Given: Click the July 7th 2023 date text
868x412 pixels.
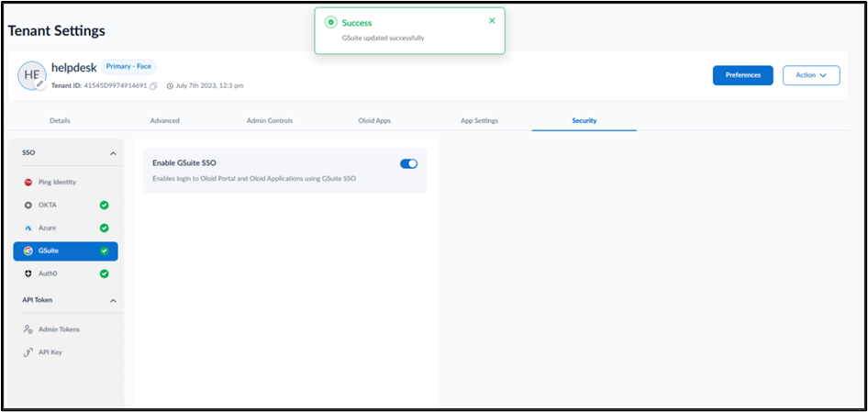Looking at the screenshot, I should 209,86.
